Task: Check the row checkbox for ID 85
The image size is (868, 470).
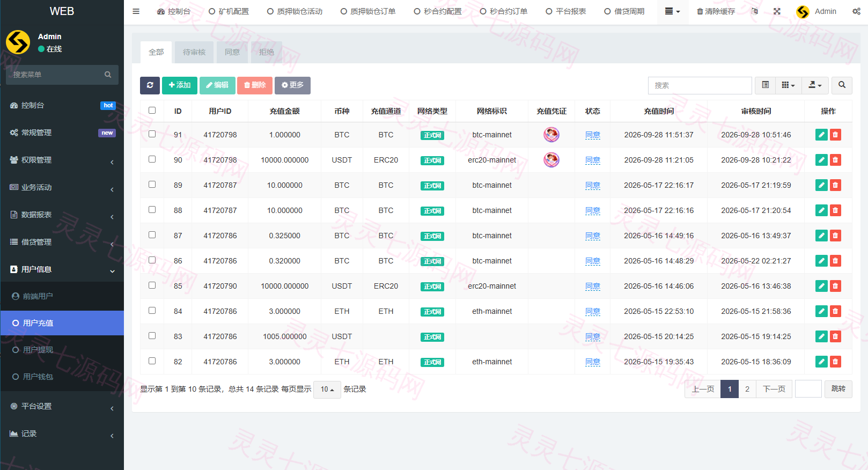Action: [x=152, y=285]
